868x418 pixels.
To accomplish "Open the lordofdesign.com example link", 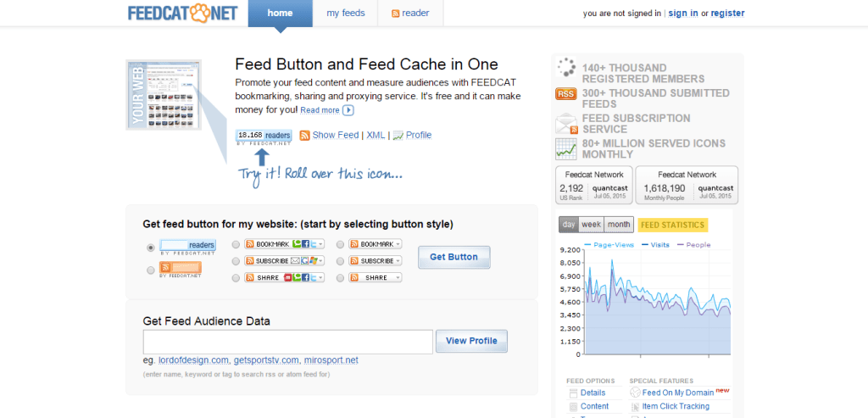I will [x=193, y=360].
